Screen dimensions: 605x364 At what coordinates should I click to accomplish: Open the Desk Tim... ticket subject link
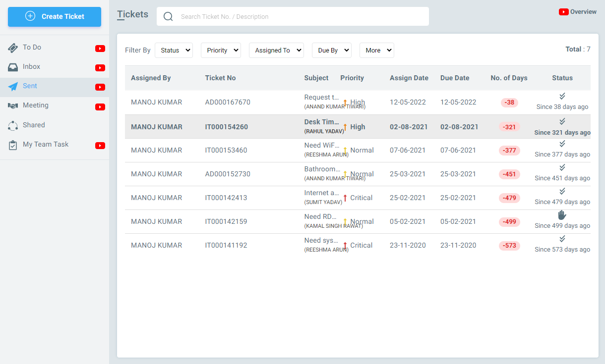[321, 122]
